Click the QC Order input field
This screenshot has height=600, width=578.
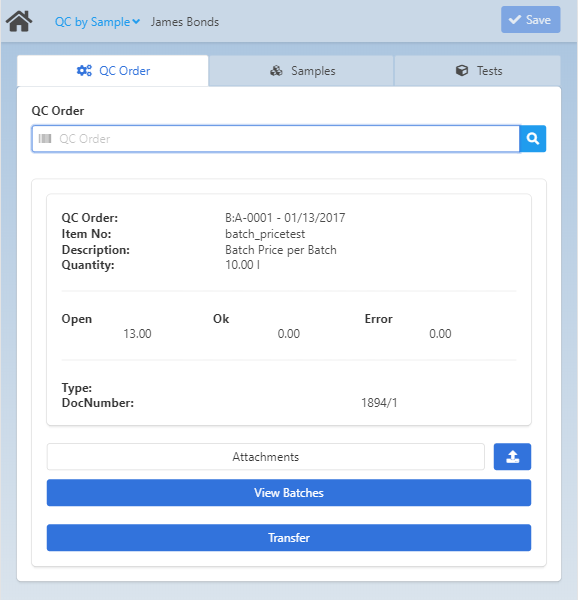[275, 139]
